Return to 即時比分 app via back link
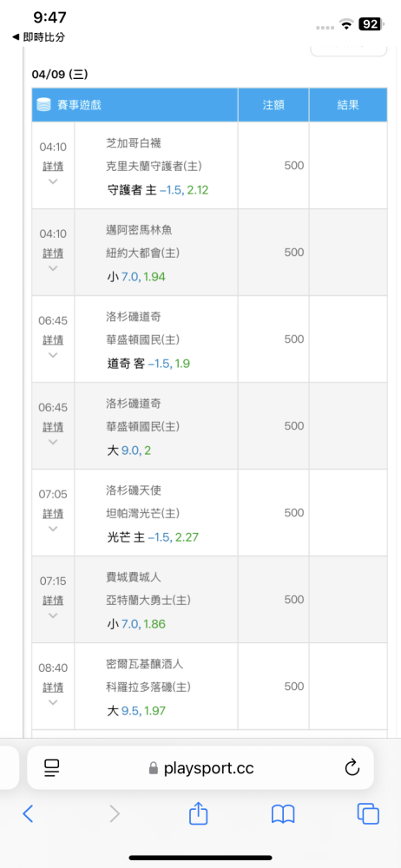This screenshot has height=868, width=401. coord(38,37)
